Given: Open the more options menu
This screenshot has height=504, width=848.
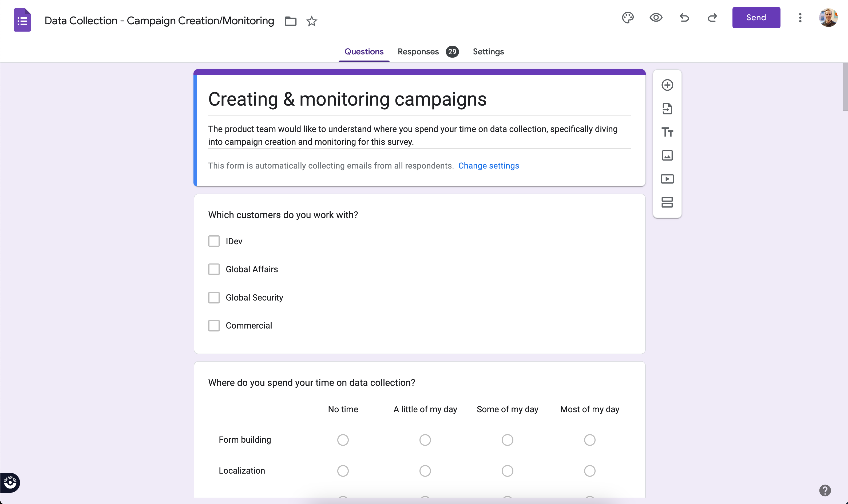Looking at the screenshot, I should click(801, 17).
